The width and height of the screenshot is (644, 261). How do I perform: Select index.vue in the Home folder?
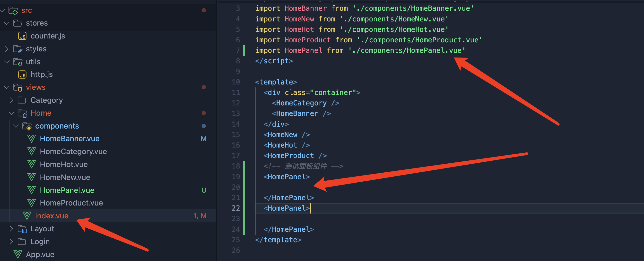[x=52, y=216]
